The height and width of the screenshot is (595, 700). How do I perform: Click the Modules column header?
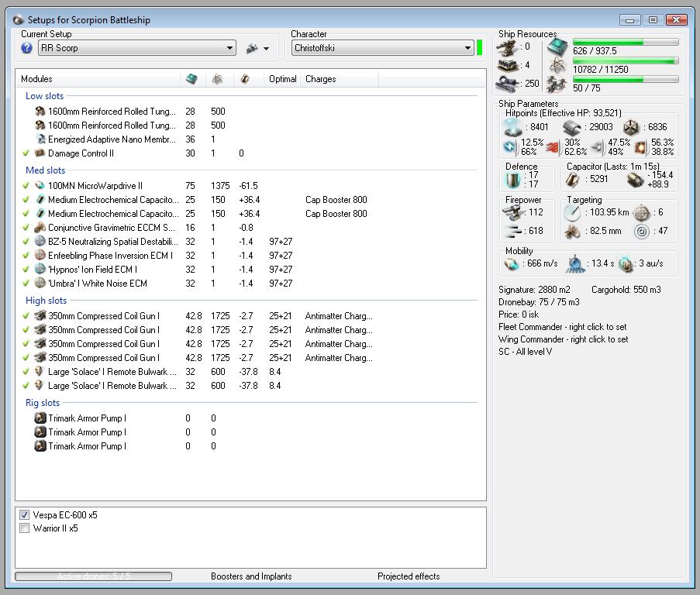pyautogui.click(x=37, y=79)
